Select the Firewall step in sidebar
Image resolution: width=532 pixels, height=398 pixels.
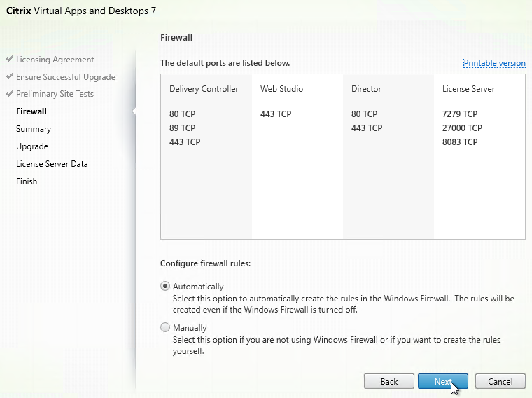tap(31, 111)
